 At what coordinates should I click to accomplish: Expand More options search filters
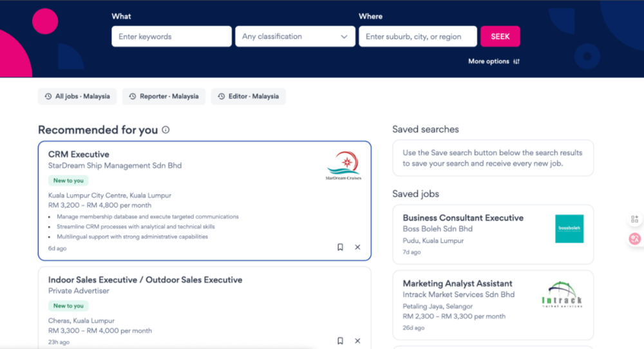pos(493,62)
